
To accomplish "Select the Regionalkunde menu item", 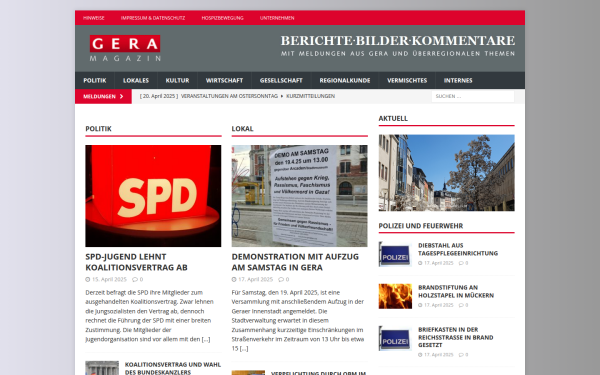I will pyautogui.click(x=345, y=80).
